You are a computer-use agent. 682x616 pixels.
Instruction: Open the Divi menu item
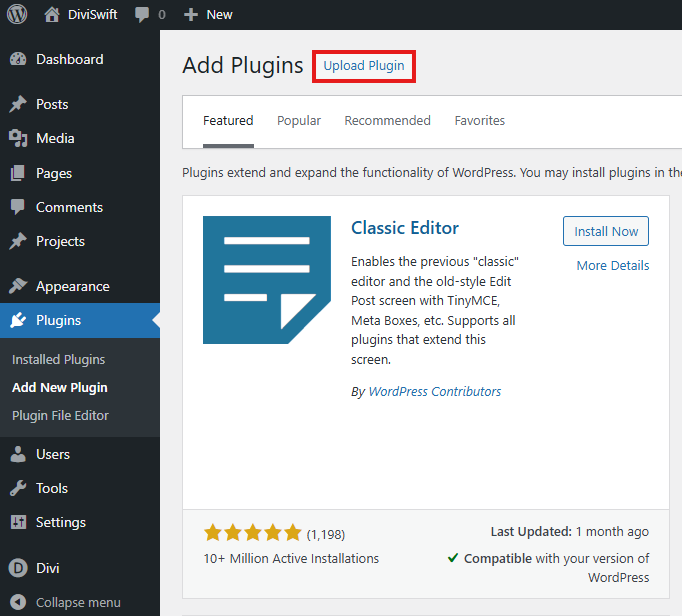(x=48, y=568)
